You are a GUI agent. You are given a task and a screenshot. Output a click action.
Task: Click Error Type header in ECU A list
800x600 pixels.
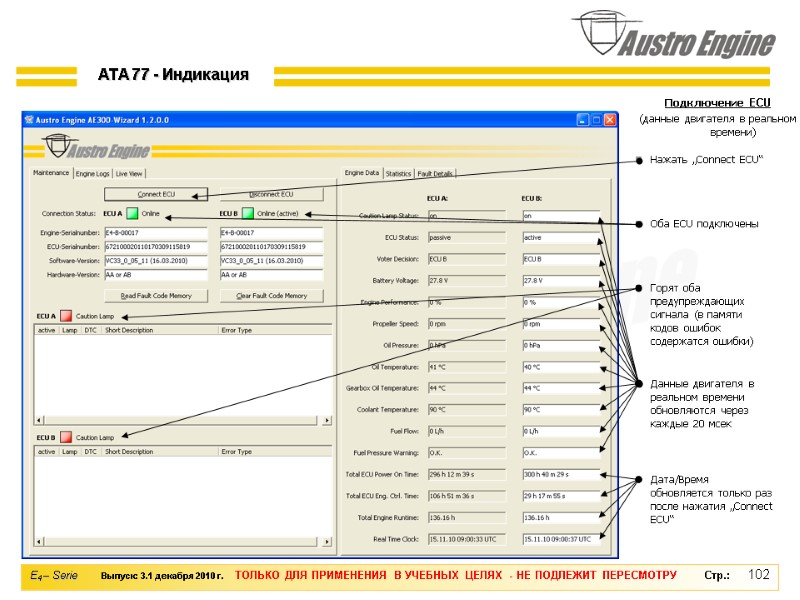coord(275,330)
